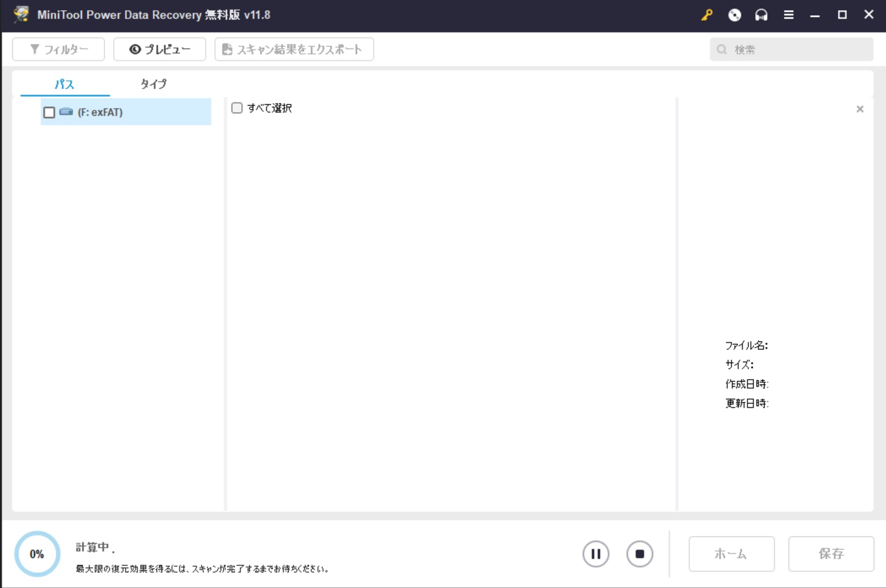Switch to the タイプ tab
Screen dimensions: 886x588
point(153,84)
